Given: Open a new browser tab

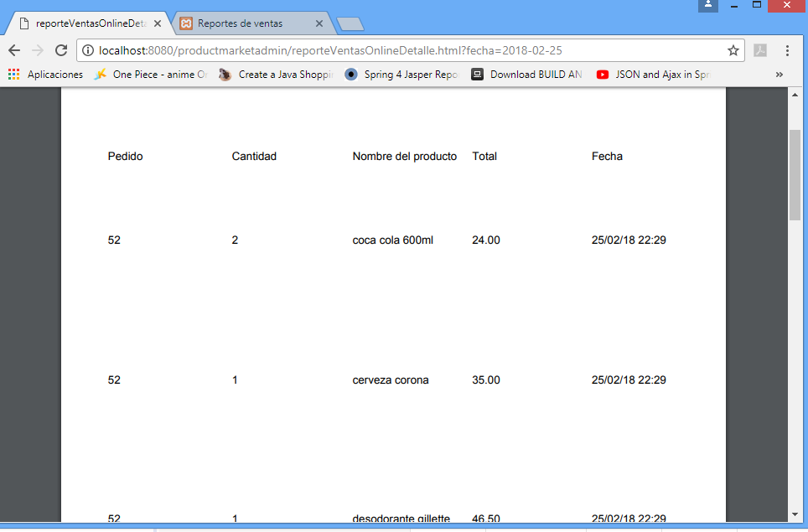Looking at the screenshot, I should click(350, 24).
